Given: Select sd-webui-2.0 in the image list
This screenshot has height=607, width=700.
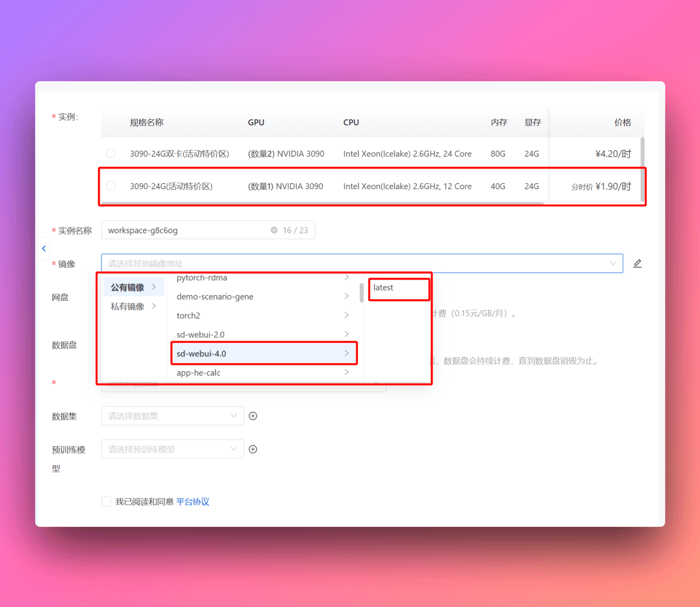Looking at the screenshot, I should (x=201, y=334).
